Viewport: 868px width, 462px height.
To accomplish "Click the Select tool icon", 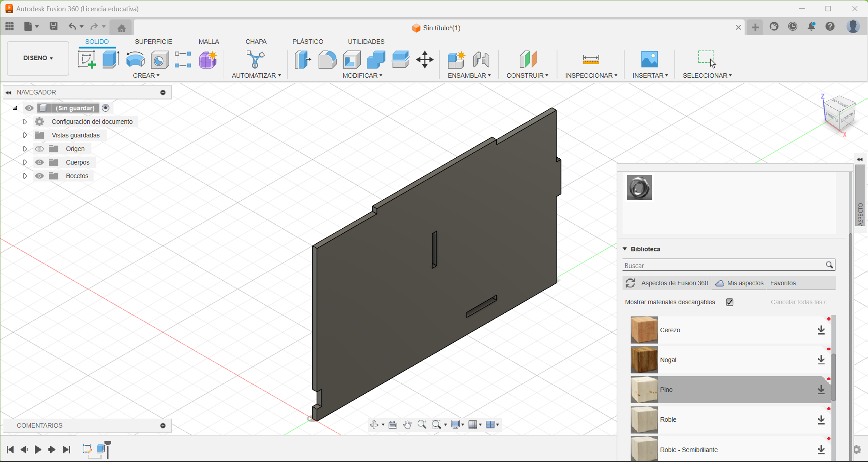I will (707, 59).
